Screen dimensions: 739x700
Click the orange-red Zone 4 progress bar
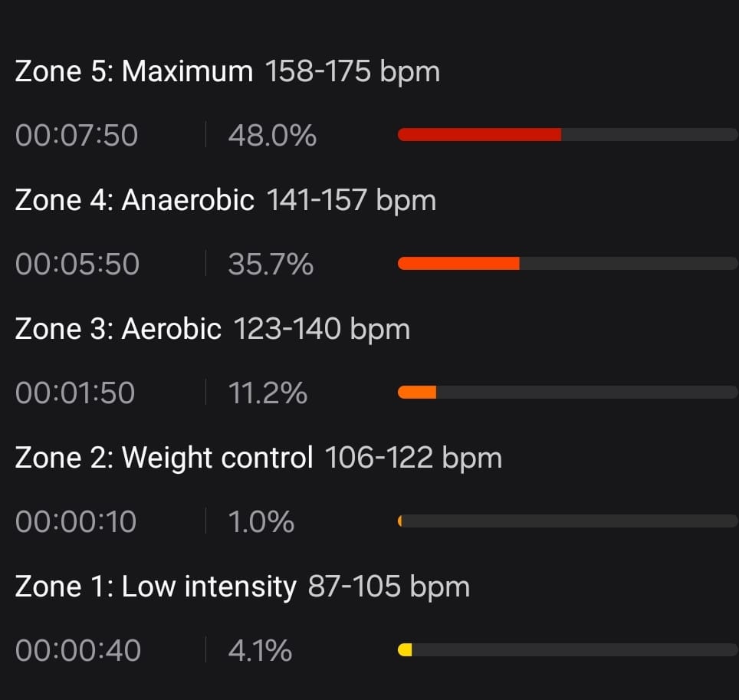pos(458,264)
